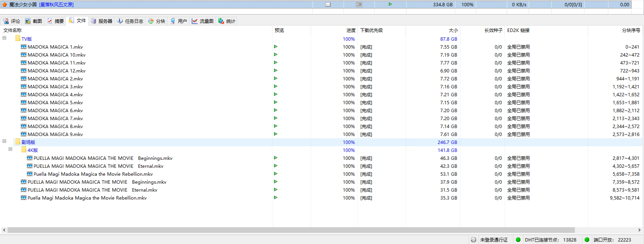Preview MADOKA MAGICA 12.mkv with play icon

tap(276, 71)
